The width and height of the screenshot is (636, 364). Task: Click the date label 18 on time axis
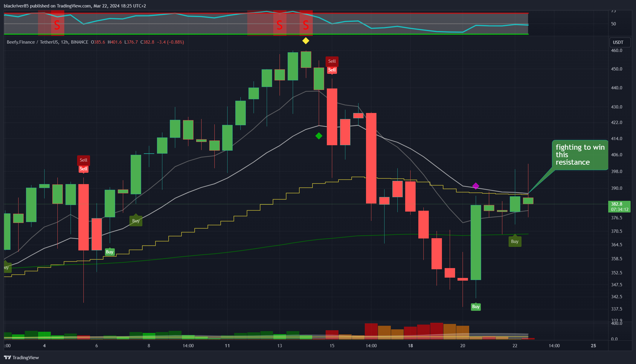(x=410, y=346)
